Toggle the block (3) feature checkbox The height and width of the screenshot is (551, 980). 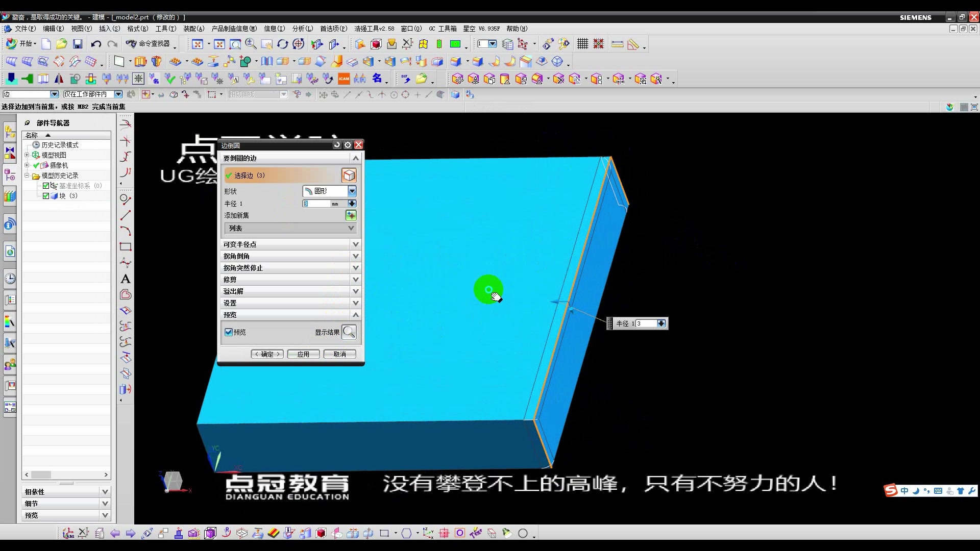click(46, 196)
